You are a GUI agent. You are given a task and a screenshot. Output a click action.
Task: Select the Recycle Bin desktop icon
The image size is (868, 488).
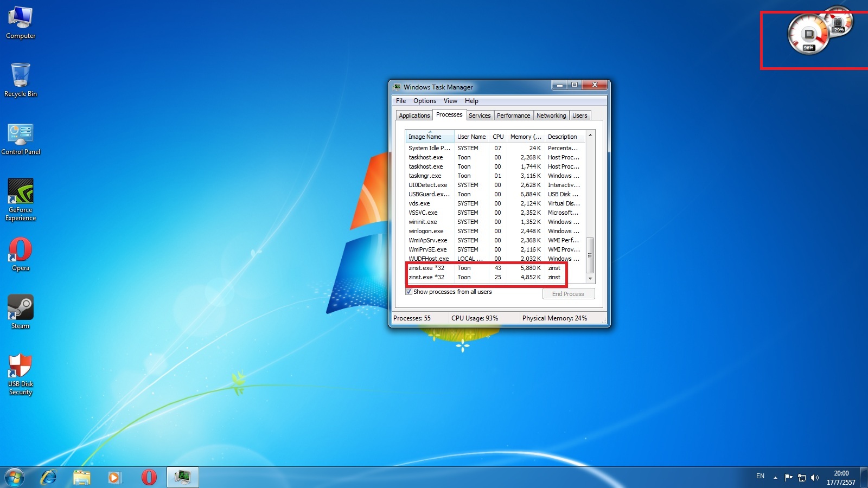[21, 80]
